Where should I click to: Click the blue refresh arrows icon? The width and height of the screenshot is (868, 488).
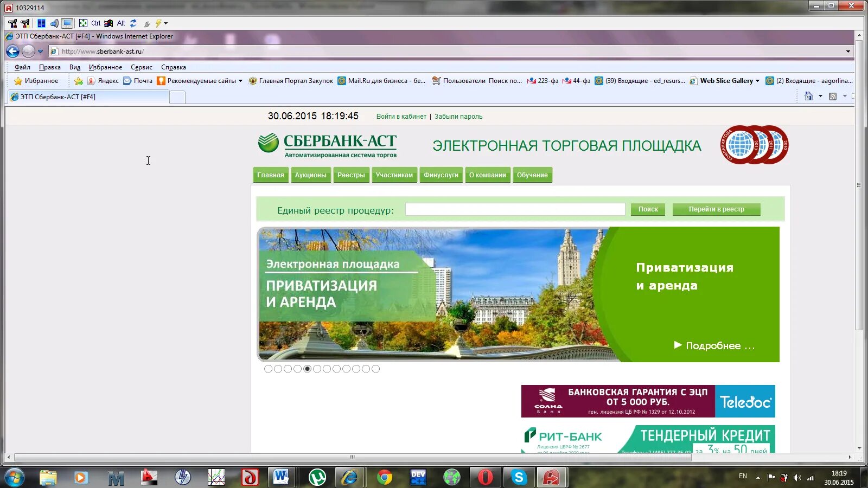click(x=133, y=23)
